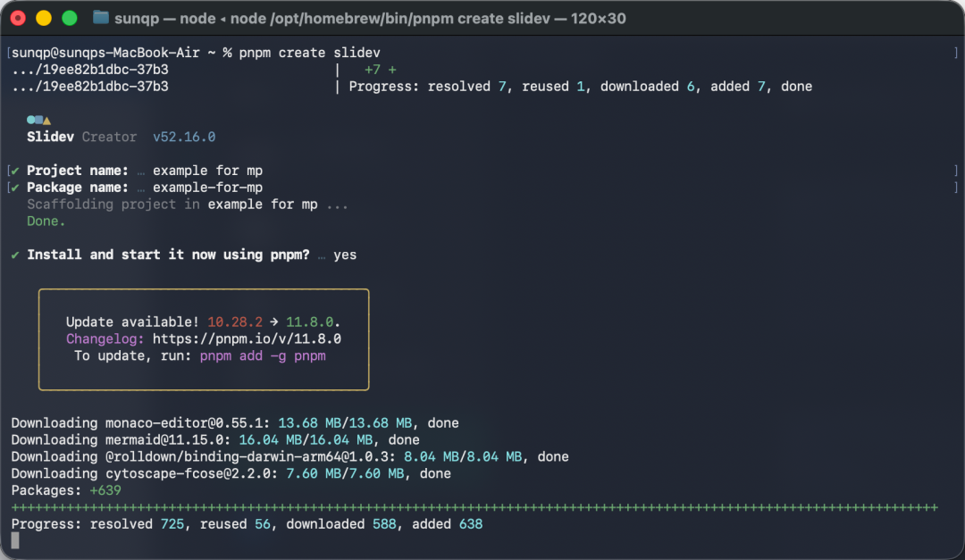This screenshot has height=560, width=965.
Task: Click the yellow minimize window button
Action: pos(44,18)
